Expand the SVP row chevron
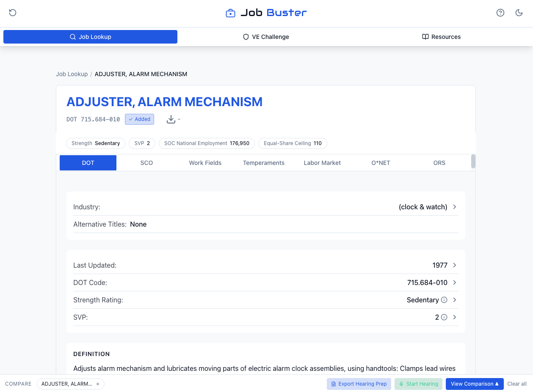Screen dimensions: 533x392 pyautogui.click(x=455, y=317)
